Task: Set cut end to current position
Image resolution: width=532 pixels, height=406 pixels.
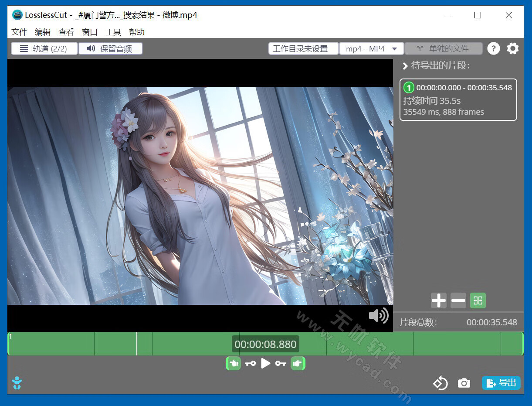Action: coord(298,363)
